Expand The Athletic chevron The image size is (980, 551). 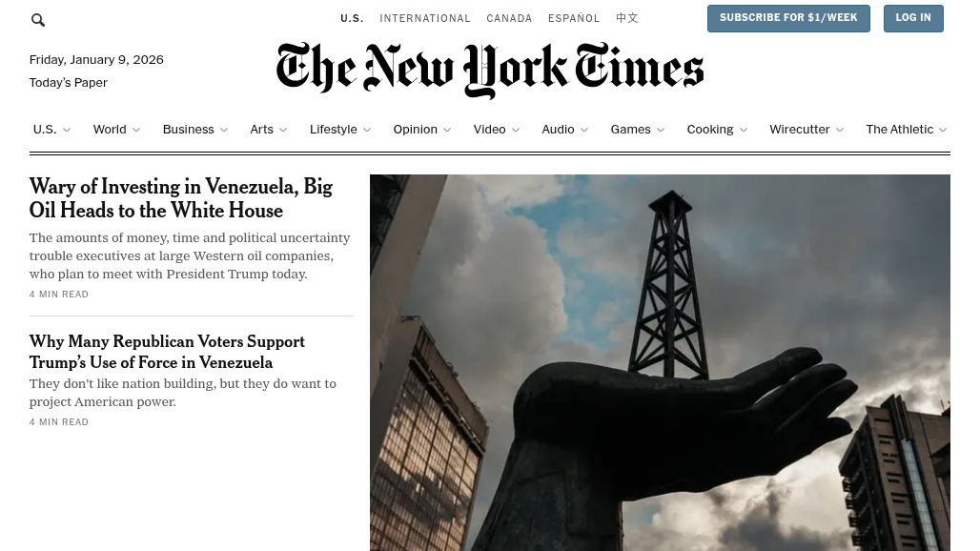click(x=943, y=130)
